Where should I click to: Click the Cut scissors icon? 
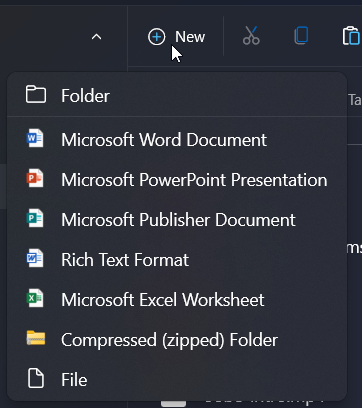251,36
